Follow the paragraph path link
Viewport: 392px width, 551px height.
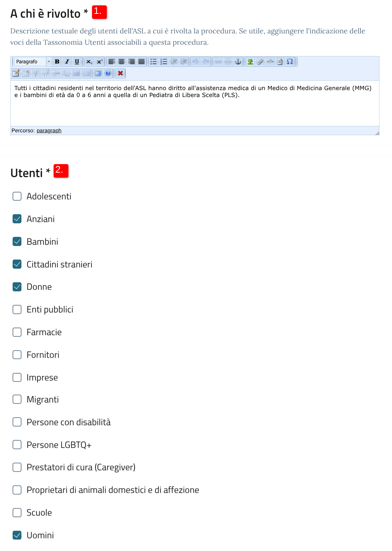pos(49,131)
